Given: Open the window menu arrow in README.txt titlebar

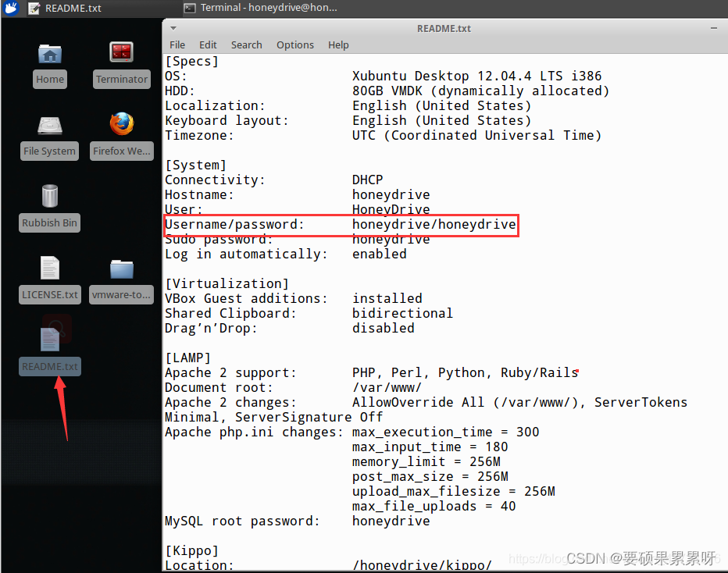Looking at the screenshot, I should [173, 28].
